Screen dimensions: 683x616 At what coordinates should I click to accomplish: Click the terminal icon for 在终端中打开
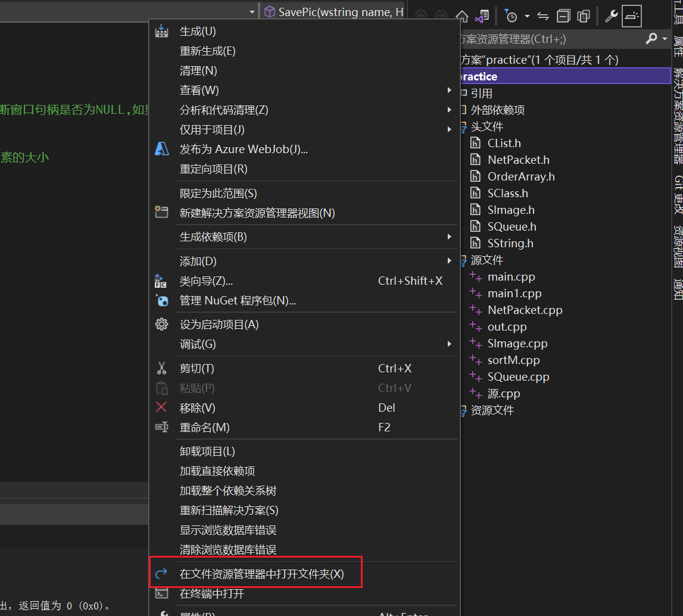(x=161, y=593)
